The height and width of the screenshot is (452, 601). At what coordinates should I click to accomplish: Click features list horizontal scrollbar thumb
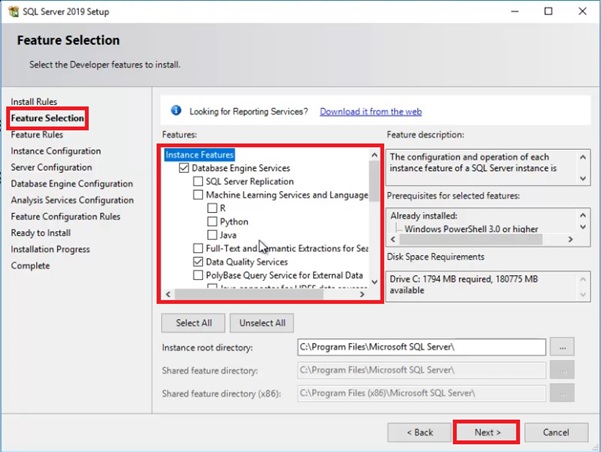point(249,294)
